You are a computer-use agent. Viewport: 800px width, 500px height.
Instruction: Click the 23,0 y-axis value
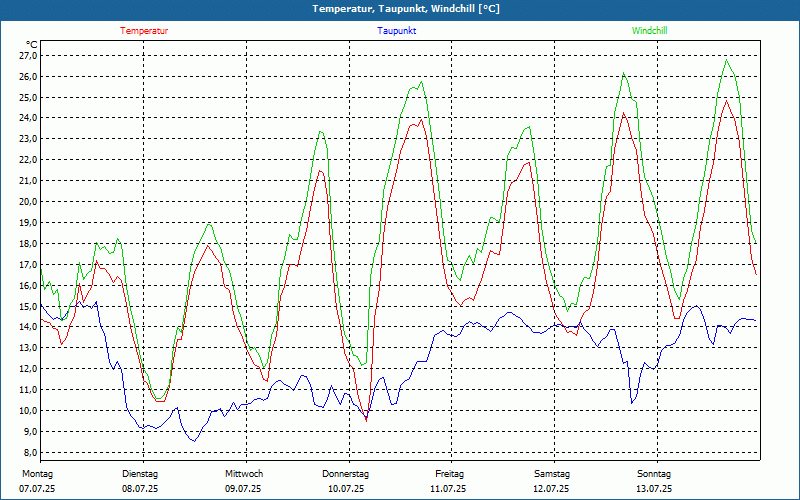29,139
